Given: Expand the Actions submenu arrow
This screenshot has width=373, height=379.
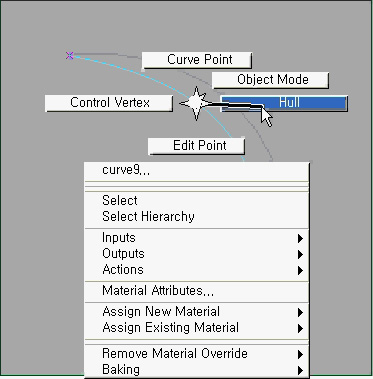Looking at the screenshot, I should click(x=300, y=270).
